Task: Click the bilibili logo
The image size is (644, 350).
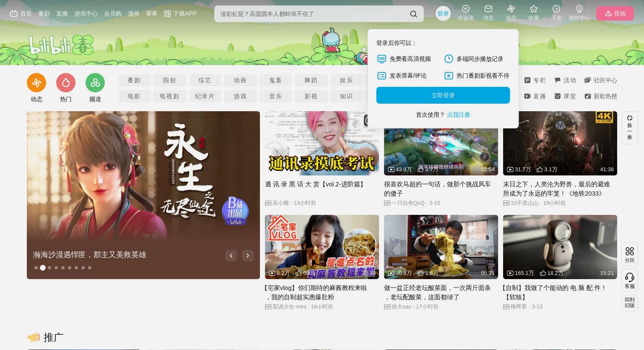Action: coord(61,45)
